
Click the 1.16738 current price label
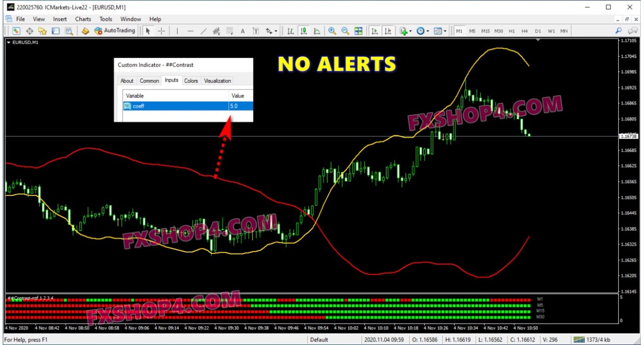click(x=628, y=136)
